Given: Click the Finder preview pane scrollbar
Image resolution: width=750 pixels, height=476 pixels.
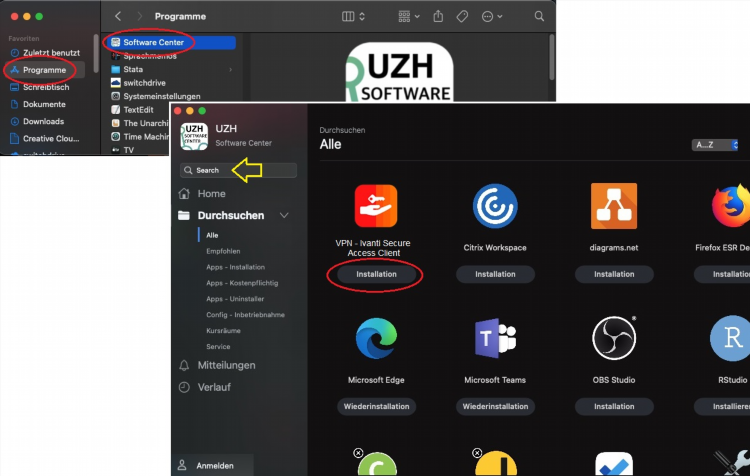Looking at the screenshot, I should coord(551,57).
